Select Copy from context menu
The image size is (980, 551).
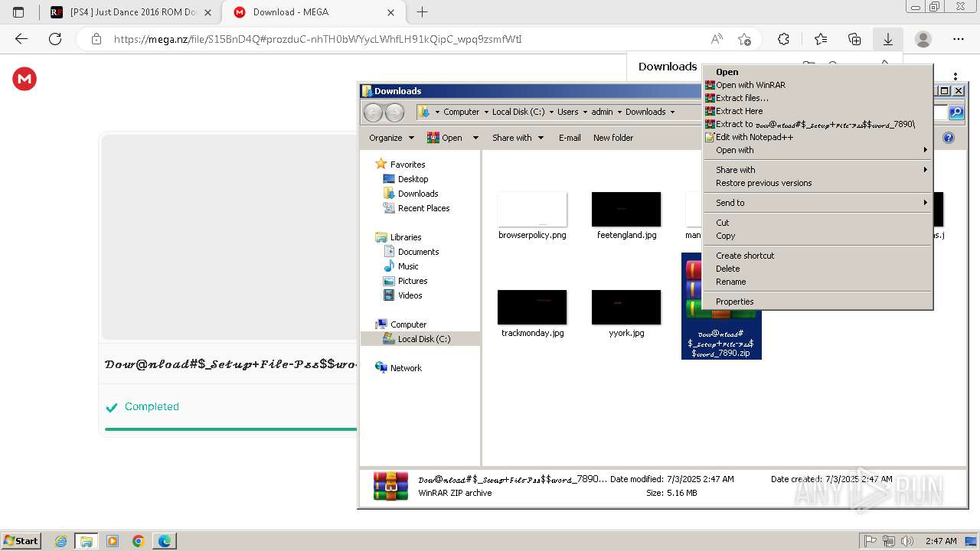[x=818, y=236]
